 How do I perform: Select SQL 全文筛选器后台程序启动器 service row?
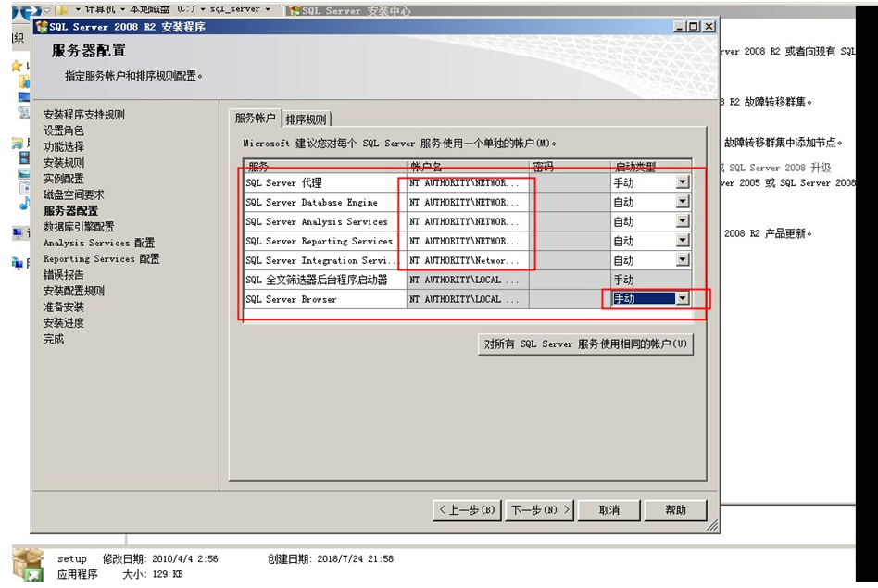[468, 280]
